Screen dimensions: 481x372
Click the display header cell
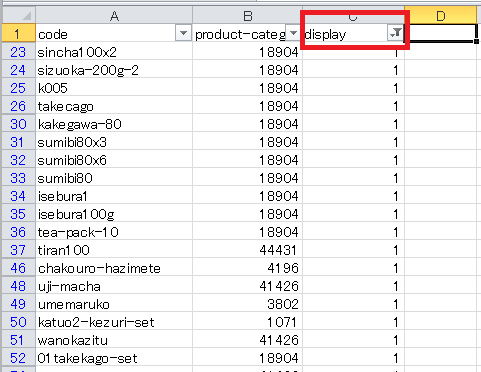tap(353, 33)
